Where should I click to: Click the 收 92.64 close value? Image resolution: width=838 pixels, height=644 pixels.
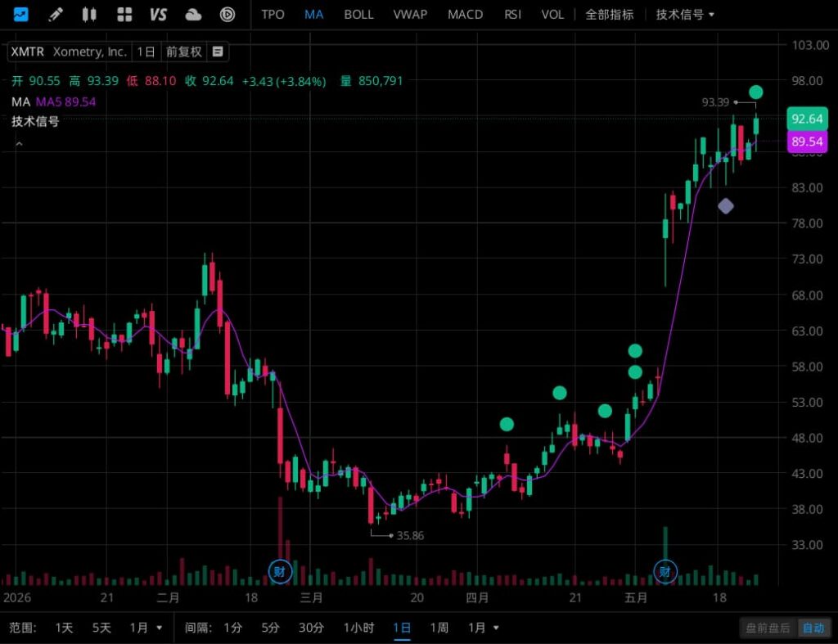[209, 81]
